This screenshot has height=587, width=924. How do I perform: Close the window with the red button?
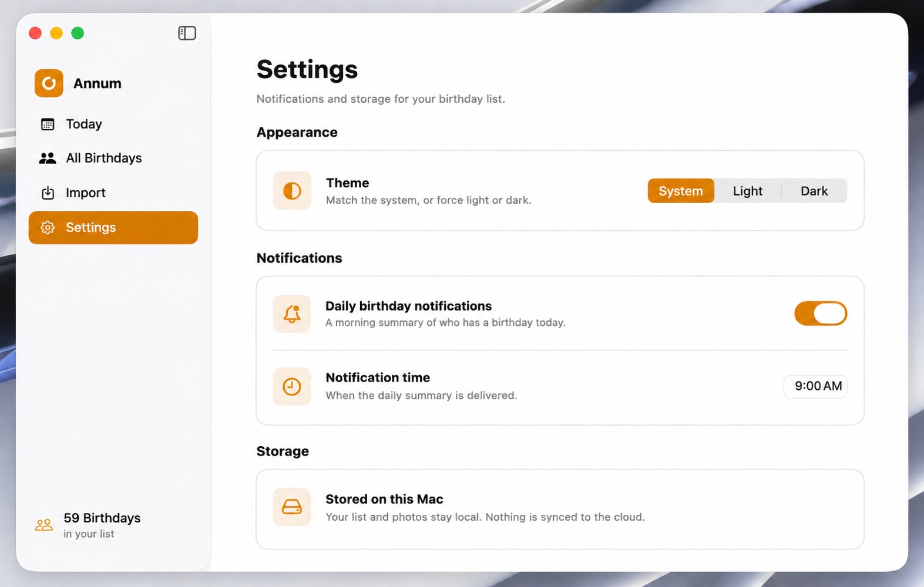(x=35, y=33)
